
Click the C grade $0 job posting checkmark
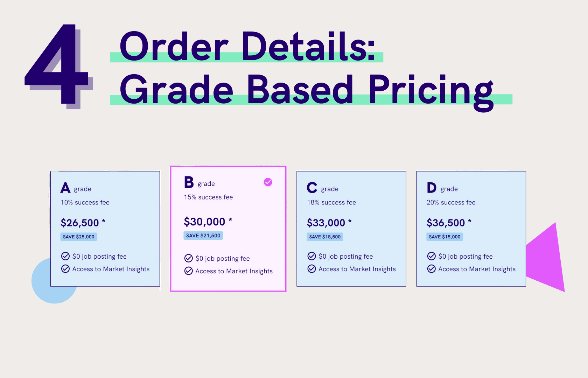tap(312, 256)
